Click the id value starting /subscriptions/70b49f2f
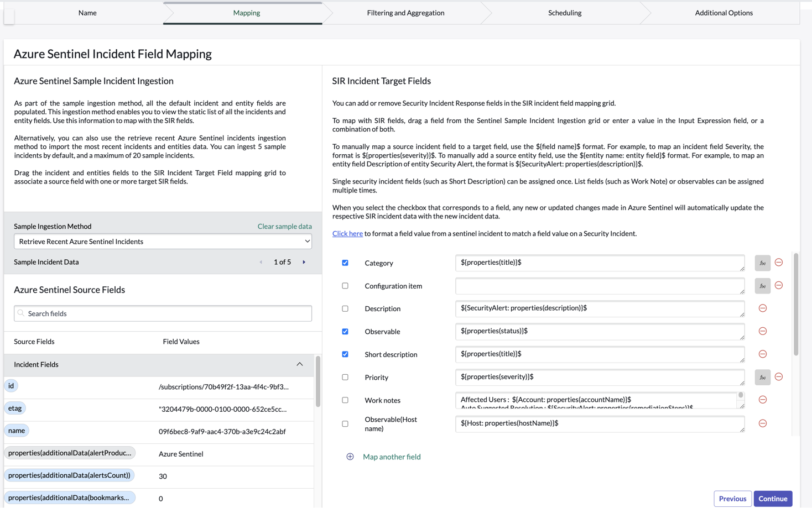812x508 pixels. (223, 387)
